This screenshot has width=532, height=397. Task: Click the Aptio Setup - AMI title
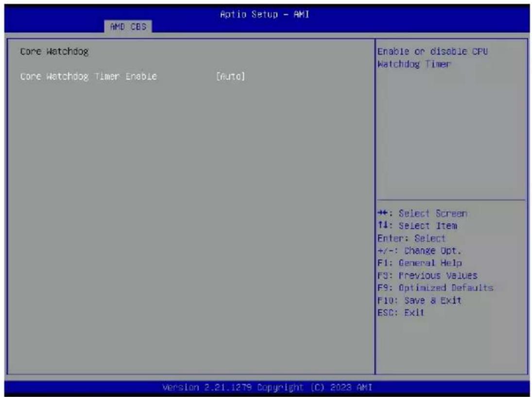point(265,14)
